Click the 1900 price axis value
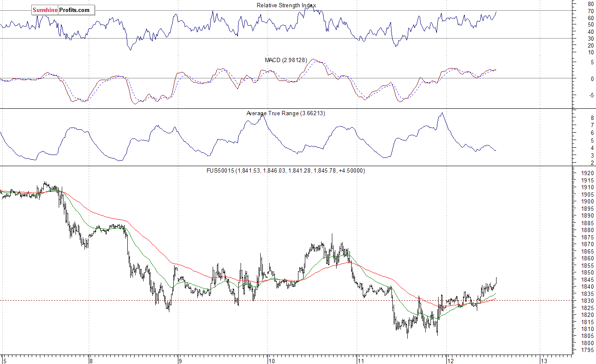Screen dimensions: 596x364 [587, 201]
